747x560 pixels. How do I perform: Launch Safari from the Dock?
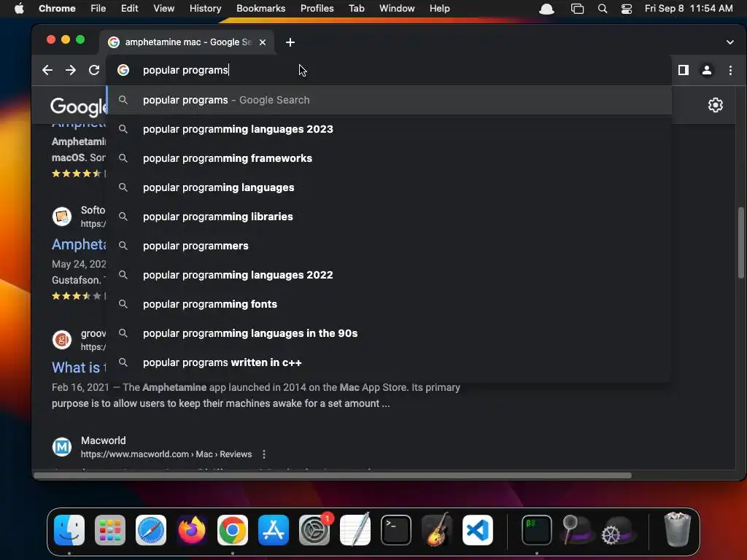click(x=151, y=530)
